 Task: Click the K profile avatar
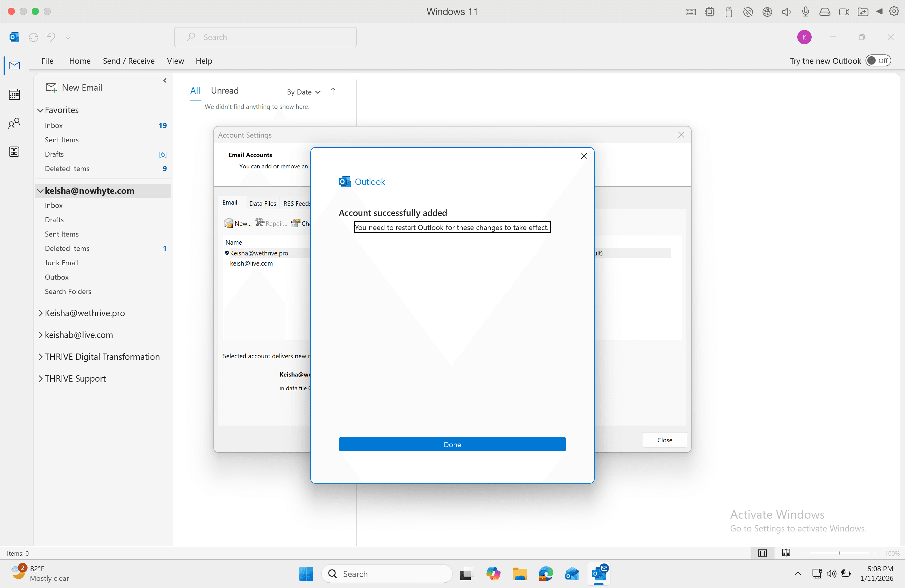804,37
